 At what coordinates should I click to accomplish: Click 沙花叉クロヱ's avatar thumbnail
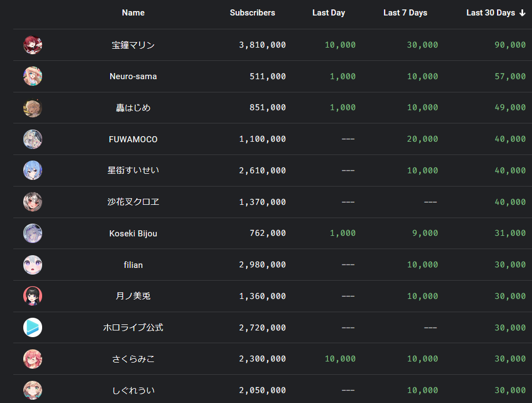click(x=33, y=201)
